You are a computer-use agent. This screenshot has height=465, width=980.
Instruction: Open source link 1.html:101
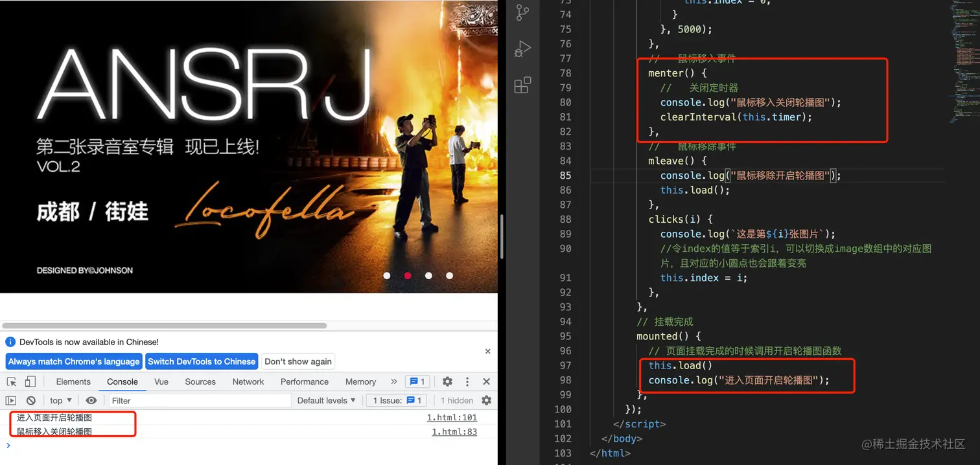(451, 418)
